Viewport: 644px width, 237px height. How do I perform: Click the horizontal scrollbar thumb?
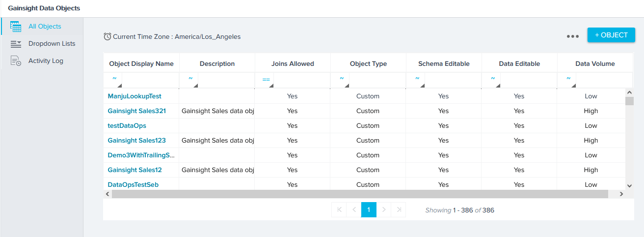click(x=360, y=194)
